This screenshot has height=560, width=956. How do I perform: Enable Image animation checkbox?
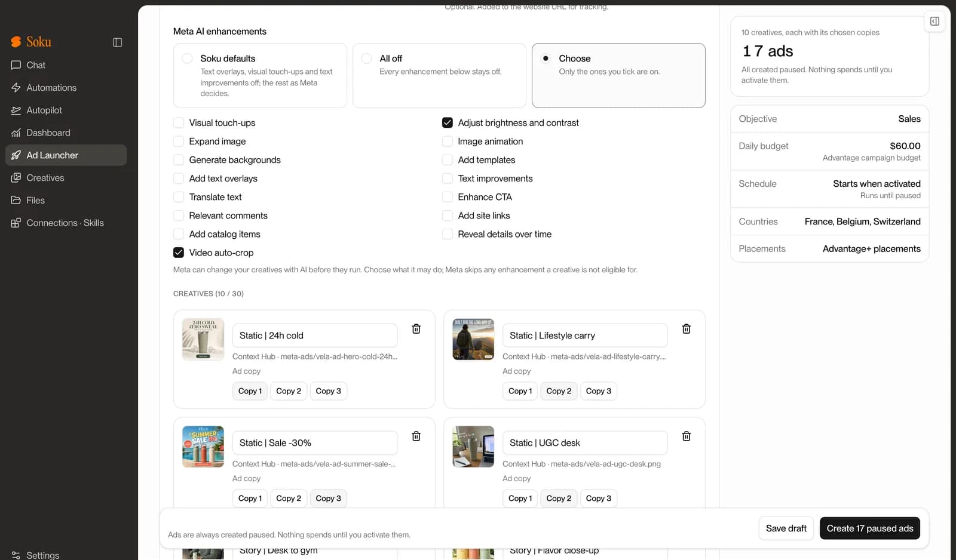[x=448, y=141]
